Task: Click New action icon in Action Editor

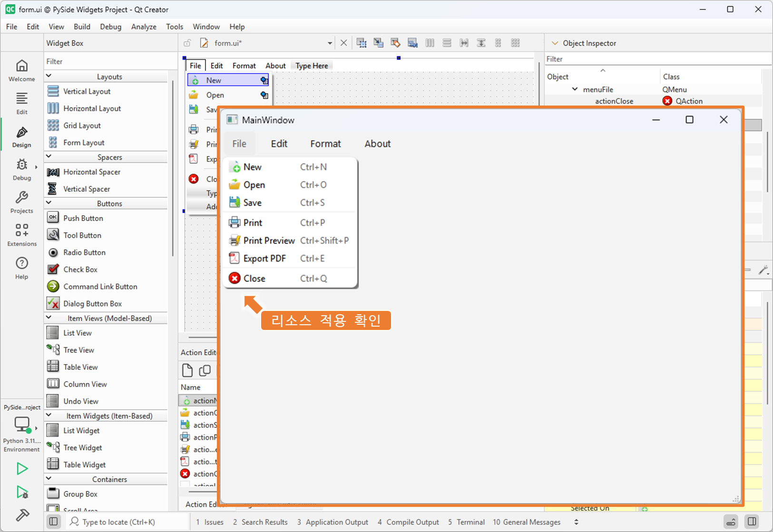Action: (187, 370)
